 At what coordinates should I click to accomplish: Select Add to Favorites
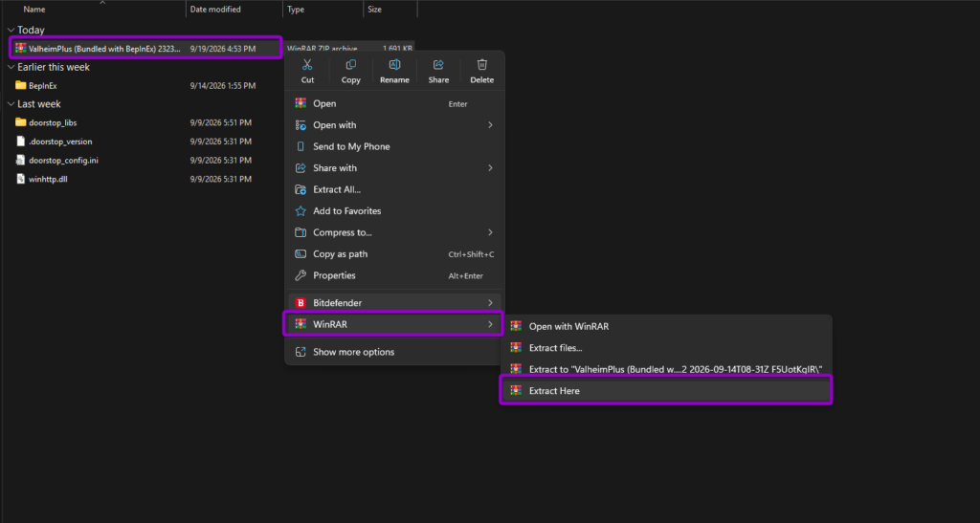tap(394, 211)
